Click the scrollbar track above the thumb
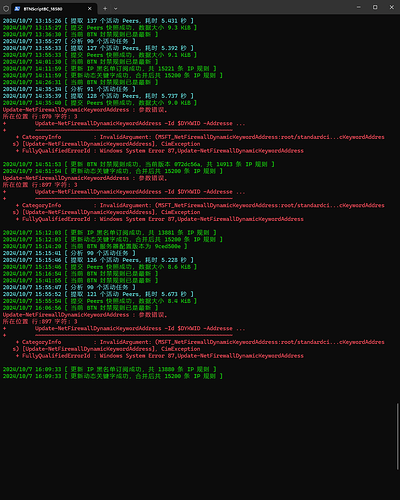Image resolution: width=400 pixels, height=500 pixels. (x=397, y=208)
